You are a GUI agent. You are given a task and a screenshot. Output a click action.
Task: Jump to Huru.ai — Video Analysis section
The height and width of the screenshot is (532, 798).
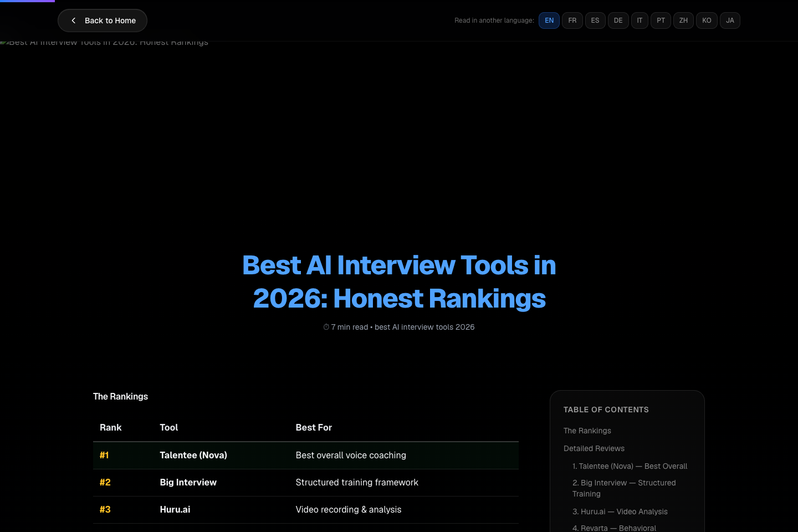click(620, 511)
